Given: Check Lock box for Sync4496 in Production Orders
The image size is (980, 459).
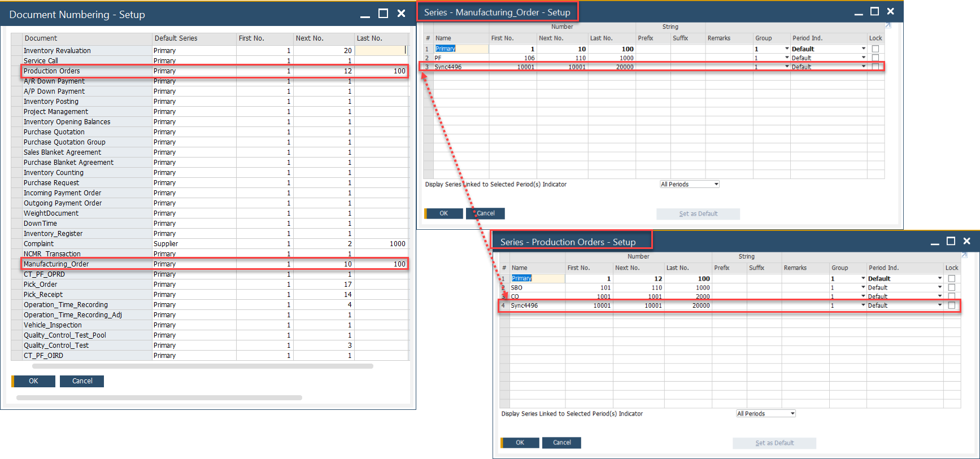Looking at the screenshot, I should click(x=951, y=305).
